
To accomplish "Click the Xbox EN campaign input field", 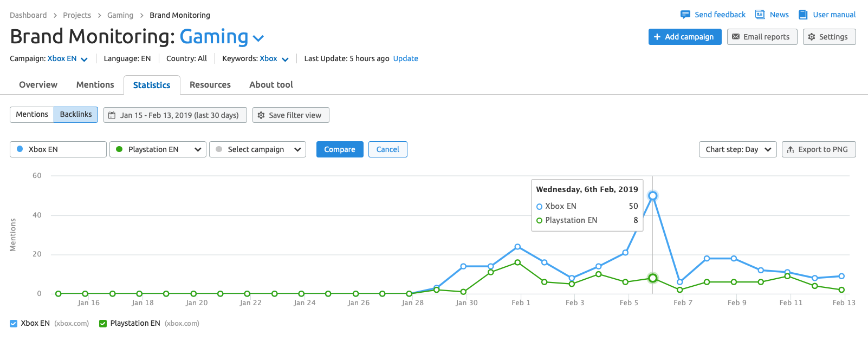I will coord(59,149).
